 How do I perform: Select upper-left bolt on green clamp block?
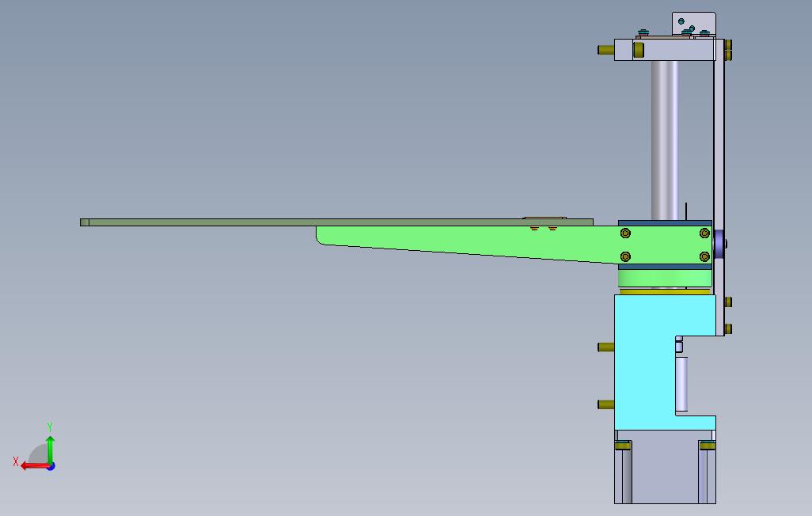(625, 233)
